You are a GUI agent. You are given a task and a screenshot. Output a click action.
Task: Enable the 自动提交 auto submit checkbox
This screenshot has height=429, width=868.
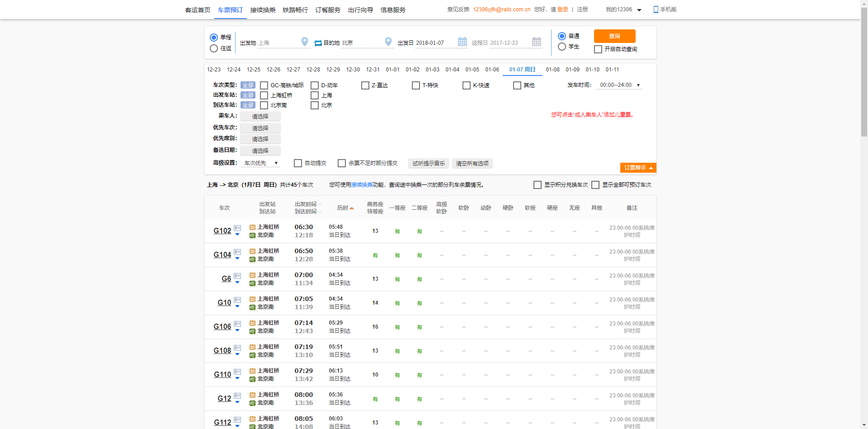tap(298, 163)
